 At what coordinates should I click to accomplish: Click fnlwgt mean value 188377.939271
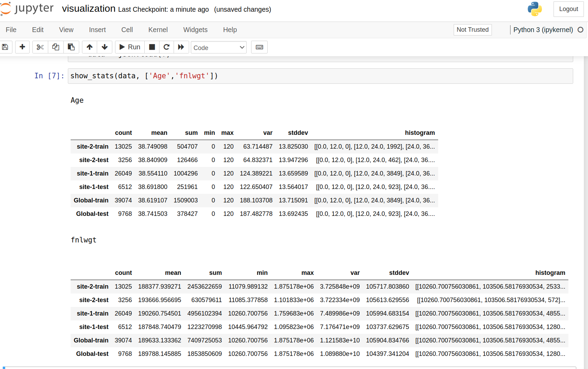point(159,287)
